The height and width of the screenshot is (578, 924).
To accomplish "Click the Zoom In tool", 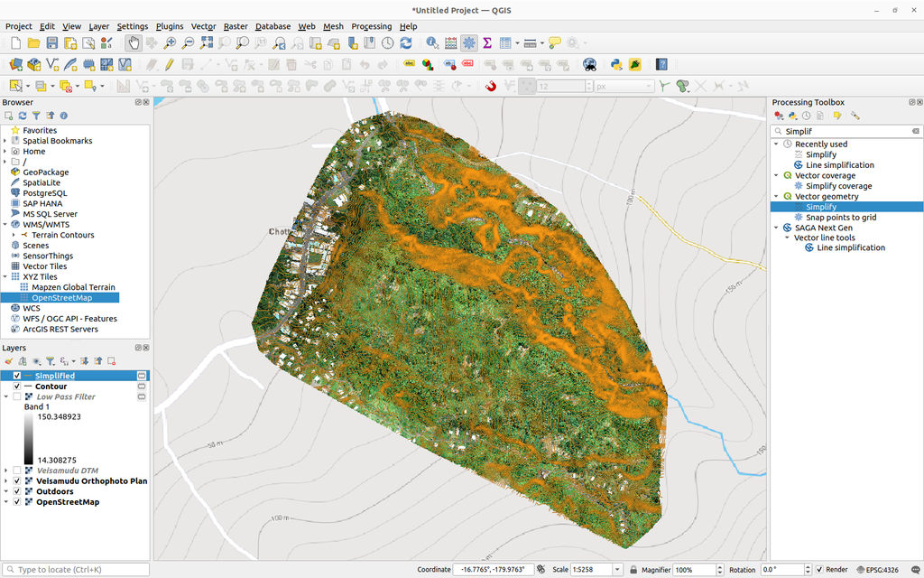I will [x=170, y=42].
